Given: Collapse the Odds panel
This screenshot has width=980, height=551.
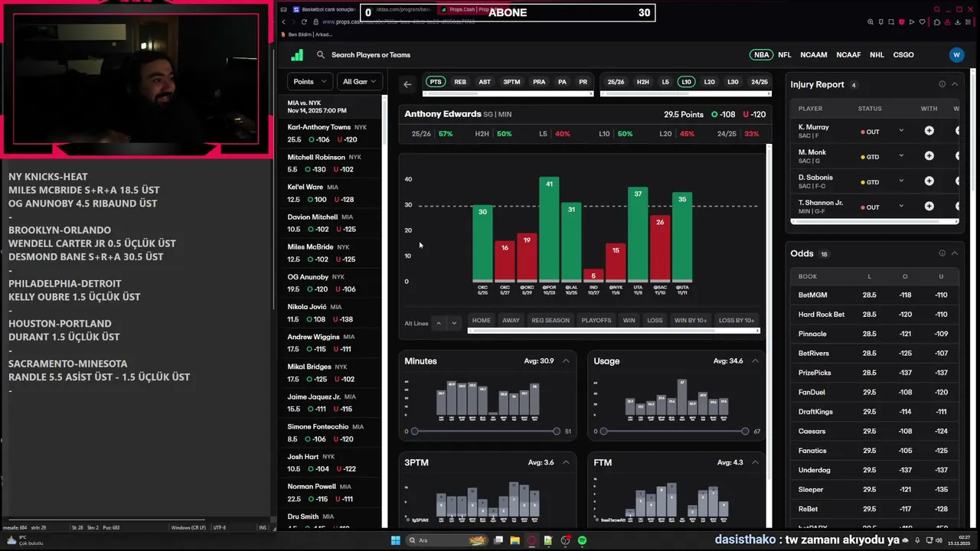Looking at the screenshot, I should point(955,253).
